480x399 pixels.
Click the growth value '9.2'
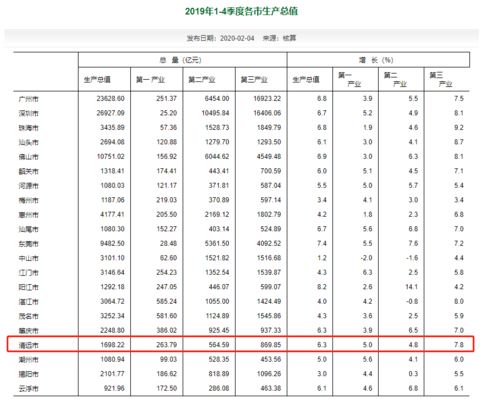pyautogui.click(x=459, y=128)
